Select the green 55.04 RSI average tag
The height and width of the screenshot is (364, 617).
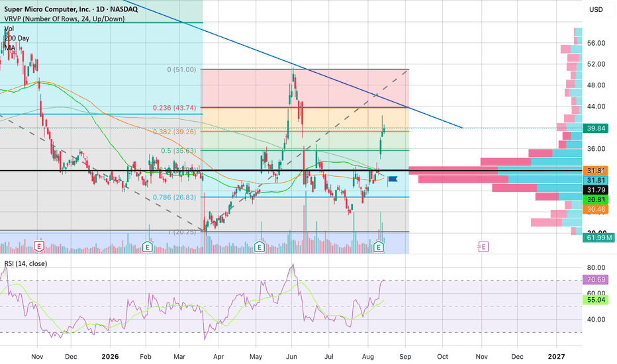595,300
